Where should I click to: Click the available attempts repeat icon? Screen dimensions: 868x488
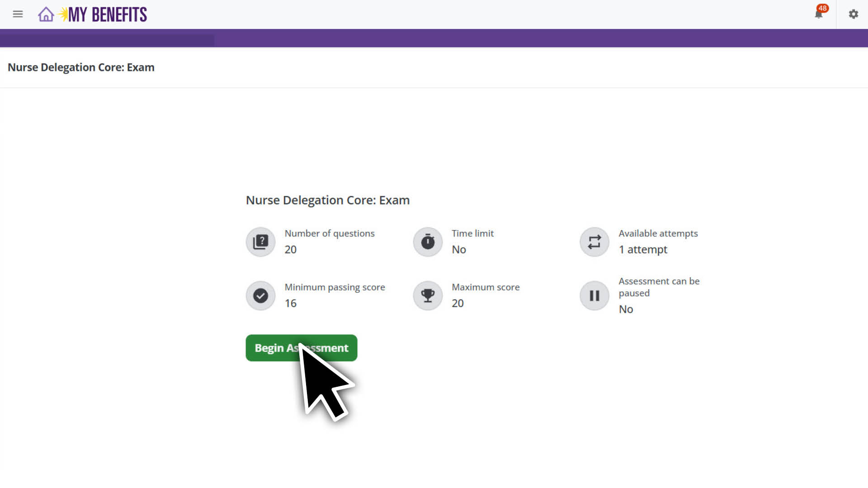[594, 242]
